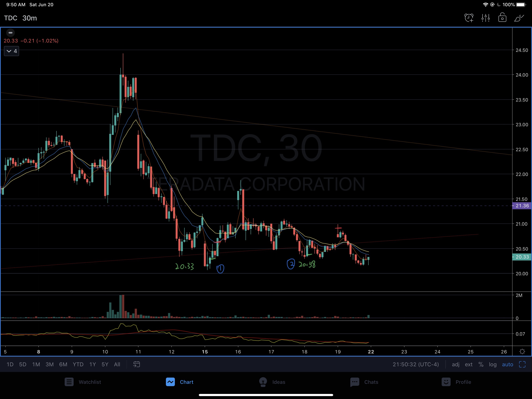The width and height of the screenshot is (532, 399).
Task: Tap the 24.50 price axis label
Action: click(522, 50)
